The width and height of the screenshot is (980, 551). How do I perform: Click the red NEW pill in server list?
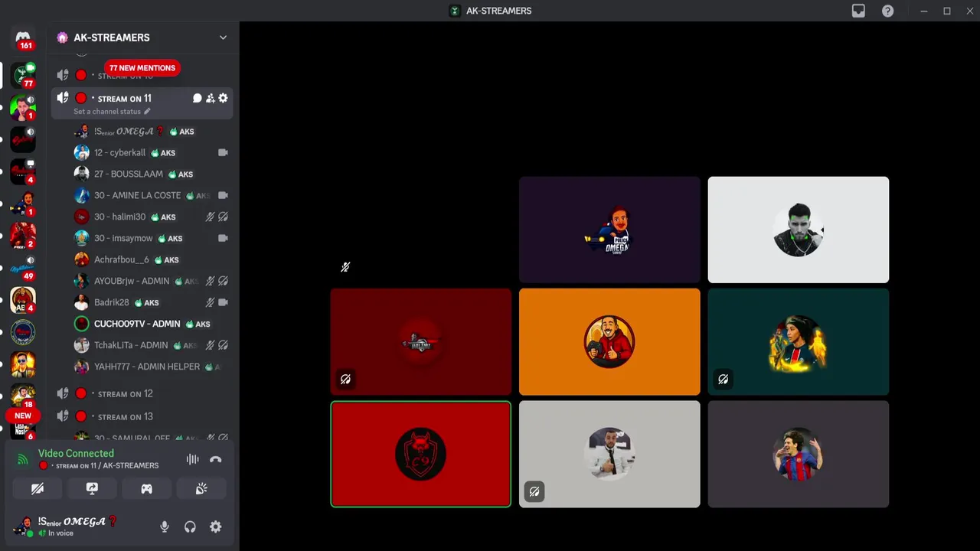click(23, 416)
